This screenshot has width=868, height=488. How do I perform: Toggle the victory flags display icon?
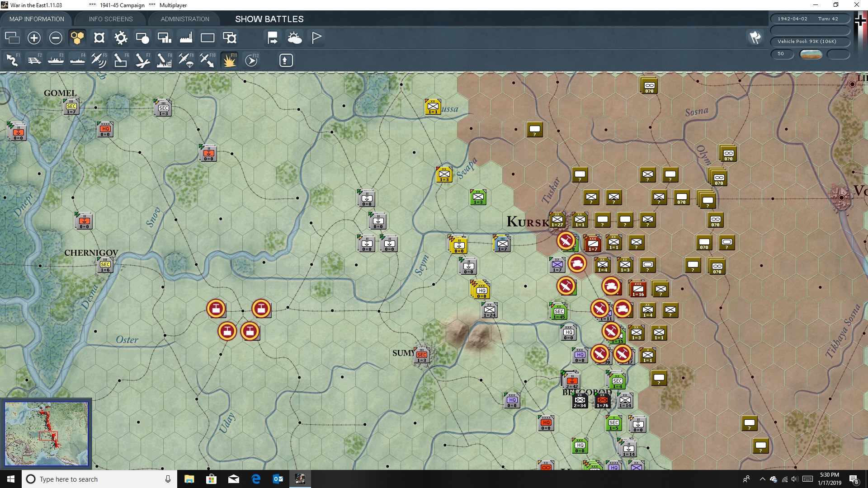[x=316, y=38]
